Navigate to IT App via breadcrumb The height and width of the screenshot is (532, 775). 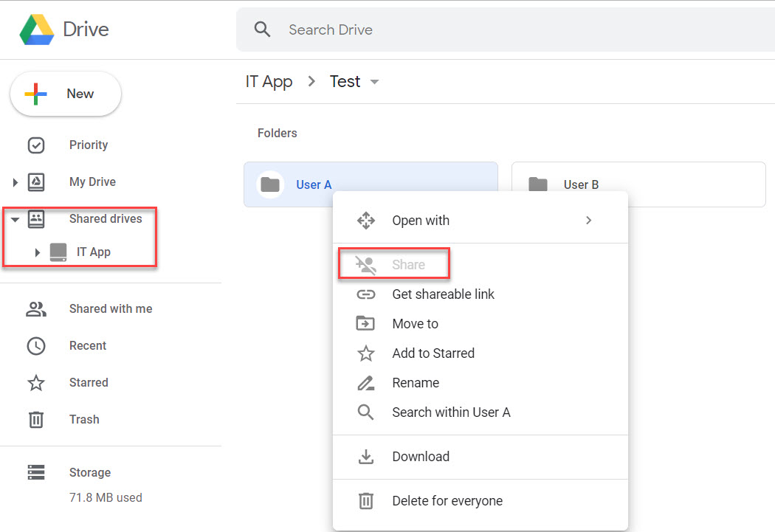(269, 81)
